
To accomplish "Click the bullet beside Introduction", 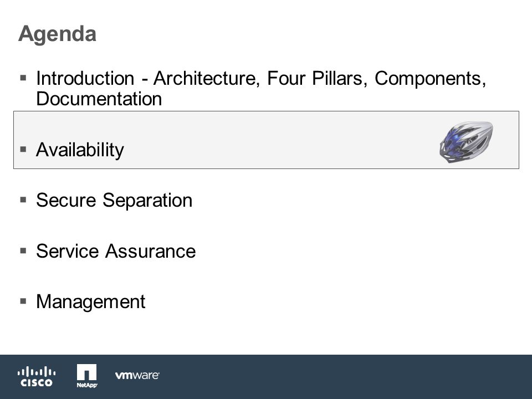I will (x=23, y=78).
